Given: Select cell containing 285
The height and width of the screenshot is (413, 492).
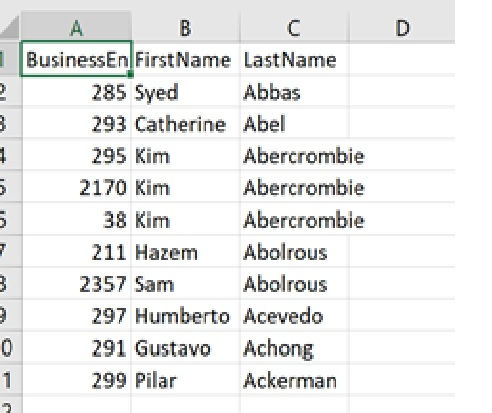Looking at the screenshot, I should pyautogui.click(x=76, y=92).
